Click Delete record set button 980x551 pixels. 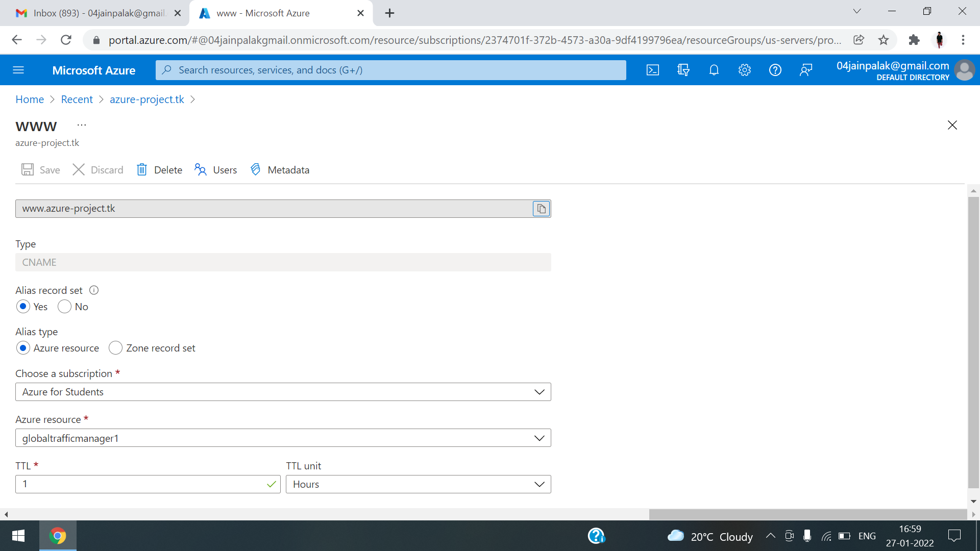(x=160, y=170)
